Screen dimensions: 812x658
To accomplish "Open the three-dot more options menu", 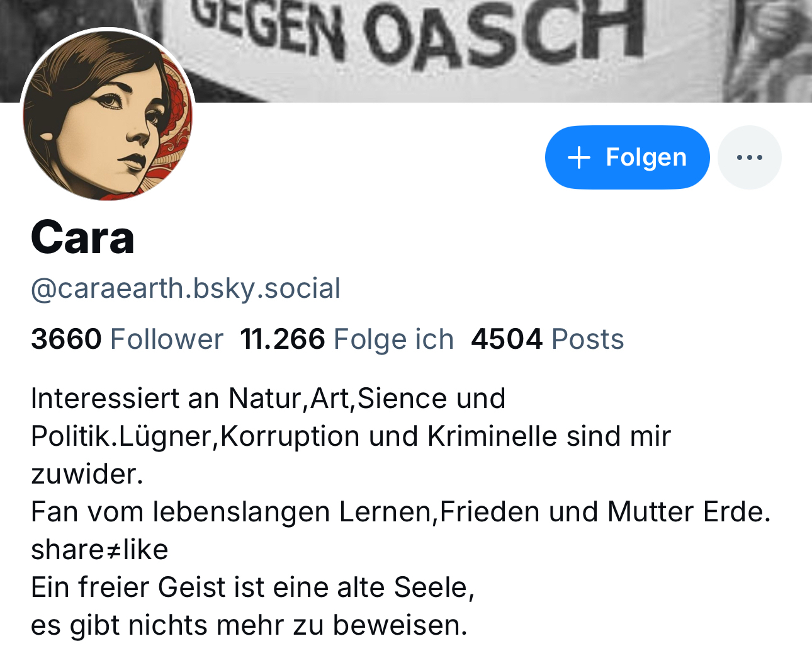I will point(749,157).
